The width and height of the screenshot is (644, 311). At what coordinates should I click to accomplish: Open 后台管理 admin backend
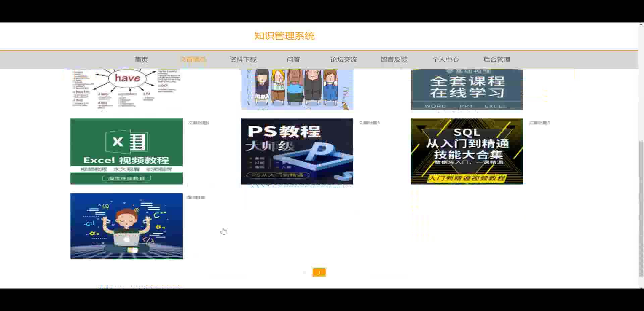coord(497,59)
